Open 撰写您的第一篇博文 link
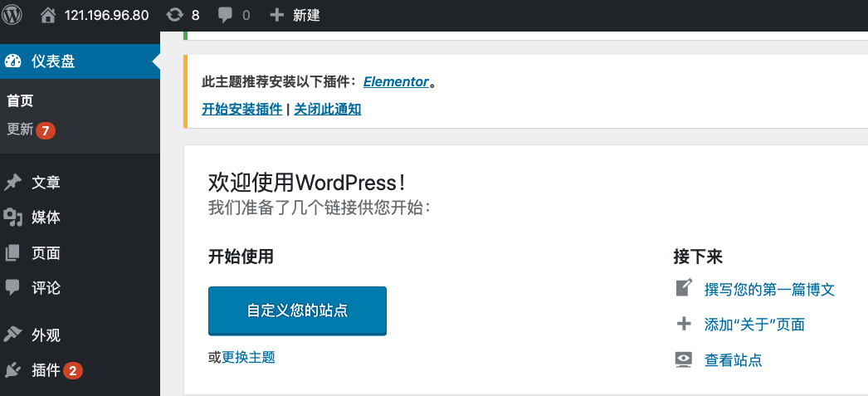The width and height of the screenshot is (868, 396). 769,289
